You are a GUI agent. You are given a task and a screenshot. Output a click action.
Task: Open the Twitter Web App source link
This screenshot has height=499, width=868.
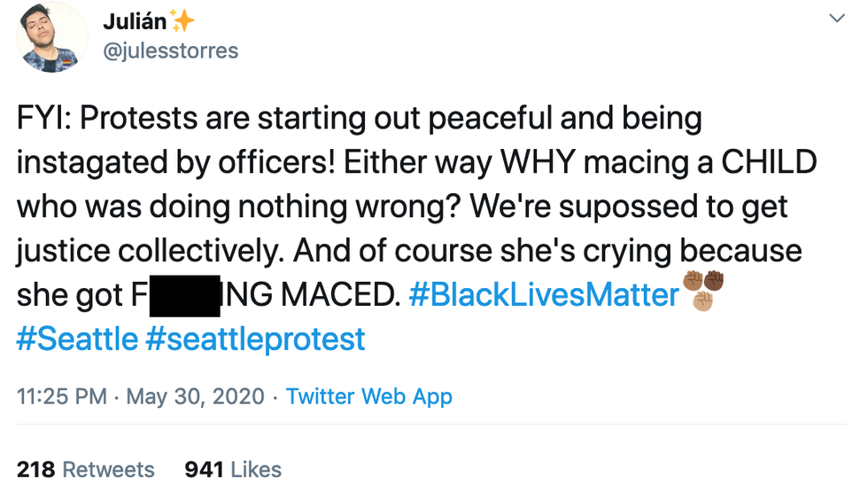pos(369,395)
